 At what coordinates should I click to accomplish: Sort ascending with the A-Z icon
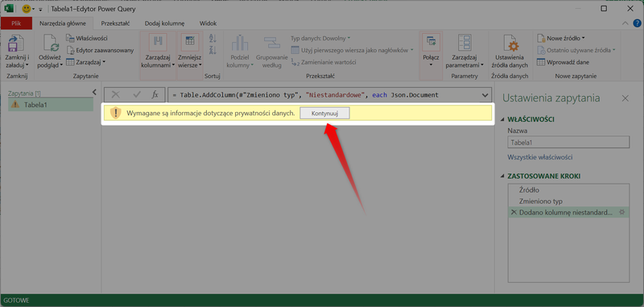(213, 38)
